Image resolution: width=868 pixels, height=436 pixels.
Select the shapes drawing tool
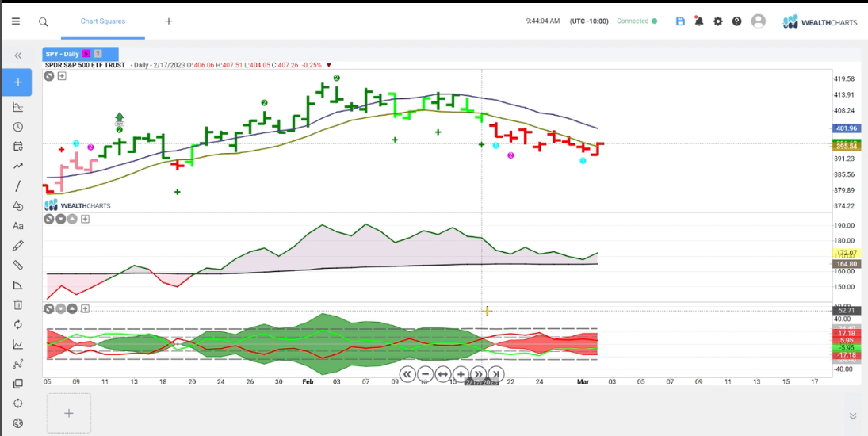pos(17,206)
